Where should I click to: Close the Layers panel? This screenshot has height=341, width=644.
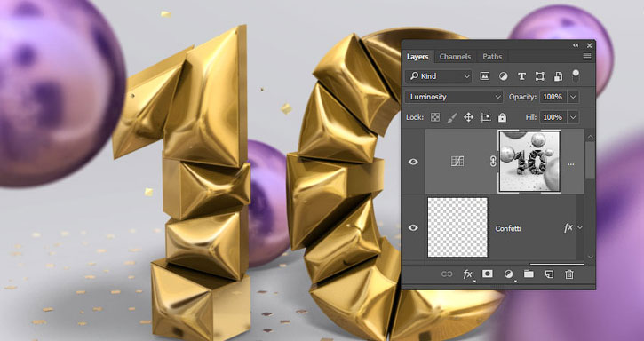[590, 45]
